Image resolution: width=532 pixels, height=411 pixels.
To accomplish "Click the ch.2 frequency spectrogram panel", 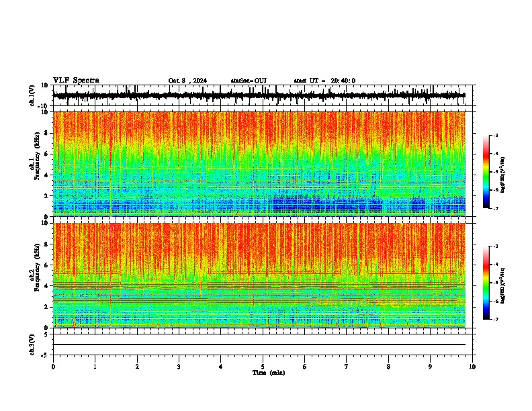I will 259,275.
